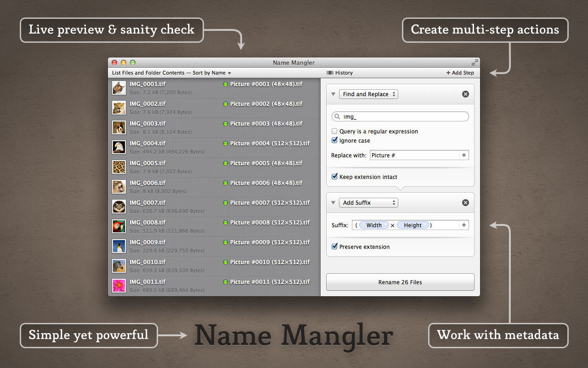Add a metadata token to the Suffix field

pos(465,224)
